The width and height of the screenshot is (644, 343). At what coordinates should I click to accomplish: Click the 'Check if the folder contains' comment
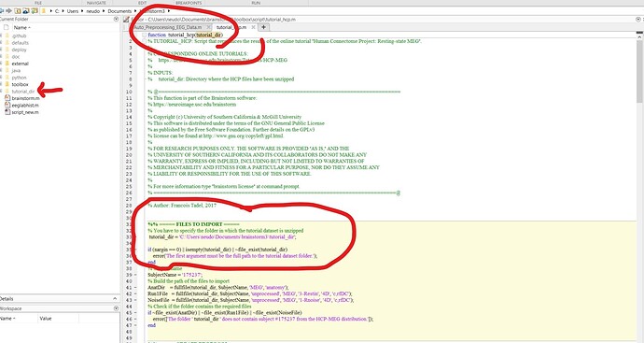click(200, 307)
